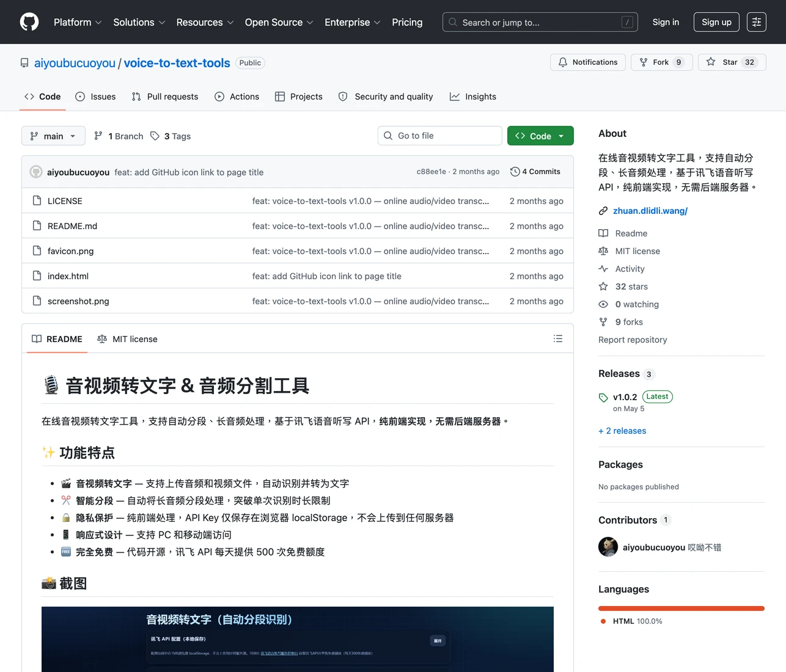The height and width of the screenshot is (672, 786).
Task: Click the aiyoubucuoyou commit author avatar
Action: click(x=36, y=172)
